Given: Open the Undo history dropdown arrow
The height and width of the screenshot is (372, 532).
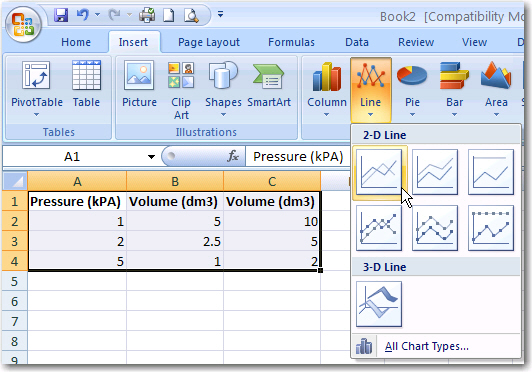Looking at the screenshot, I should click(97, 15).
